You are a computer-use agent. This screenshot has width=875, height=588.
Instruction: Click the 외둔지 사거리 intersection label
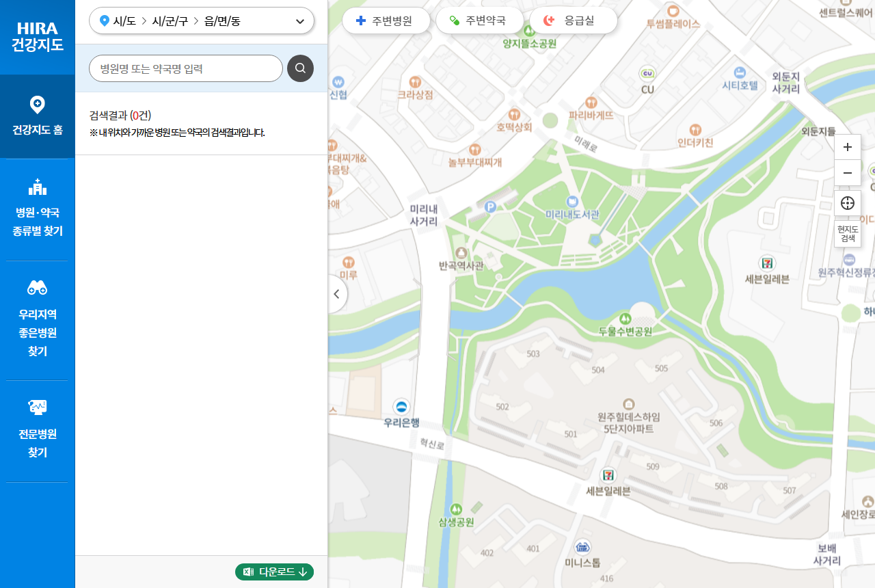pos(786,83)
